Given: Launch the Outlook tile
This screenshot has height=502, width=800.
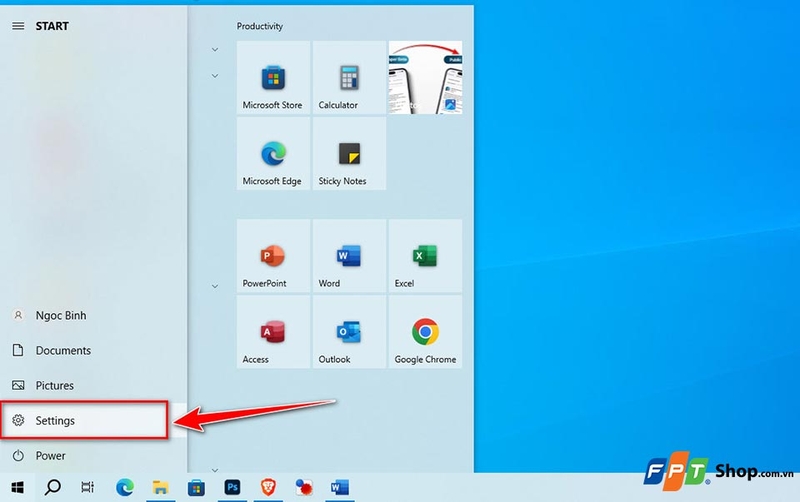Looking at the screenshot, I should [x=349, y=332].
